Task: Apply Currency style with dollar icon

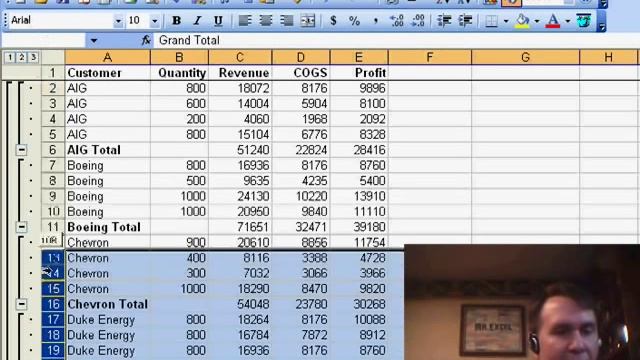Action: pyautogui.click(x=333, y=20)
